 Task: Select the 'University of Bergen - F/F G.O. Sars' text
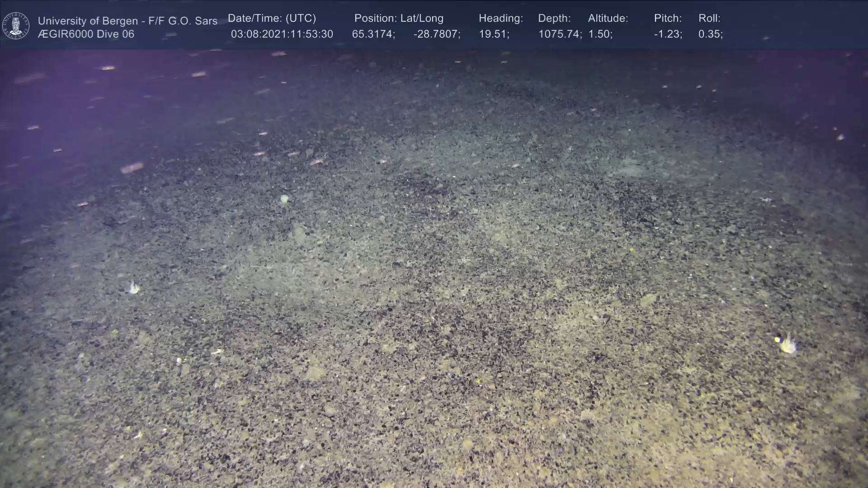(127, 21)
